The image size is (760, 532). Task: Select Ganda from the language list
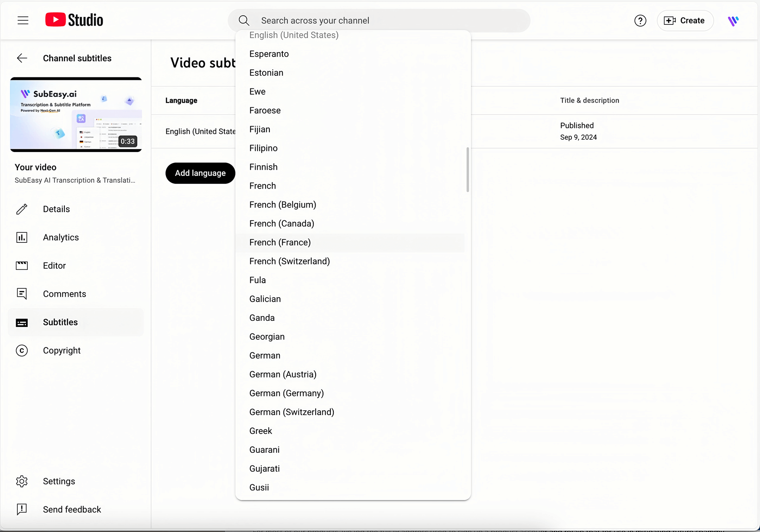pos(350,318)
